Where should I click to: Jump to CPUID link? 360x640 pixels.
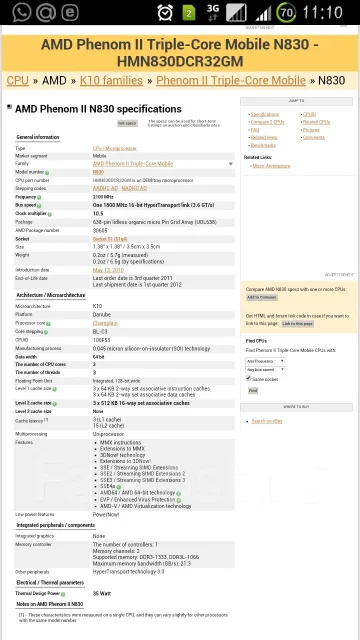point(309,114)
